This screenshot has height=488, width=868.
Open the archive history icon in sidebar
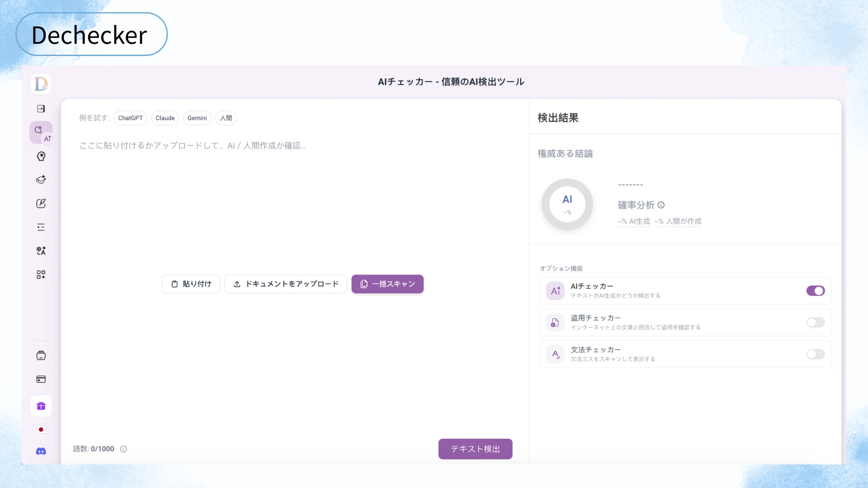click(41, 356)
